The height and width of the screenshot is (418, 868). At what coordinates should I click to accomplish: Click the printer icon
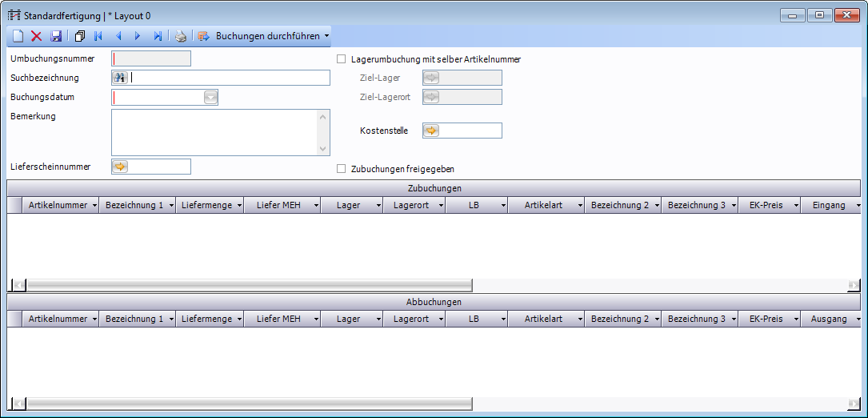click(x=181, y=36)
